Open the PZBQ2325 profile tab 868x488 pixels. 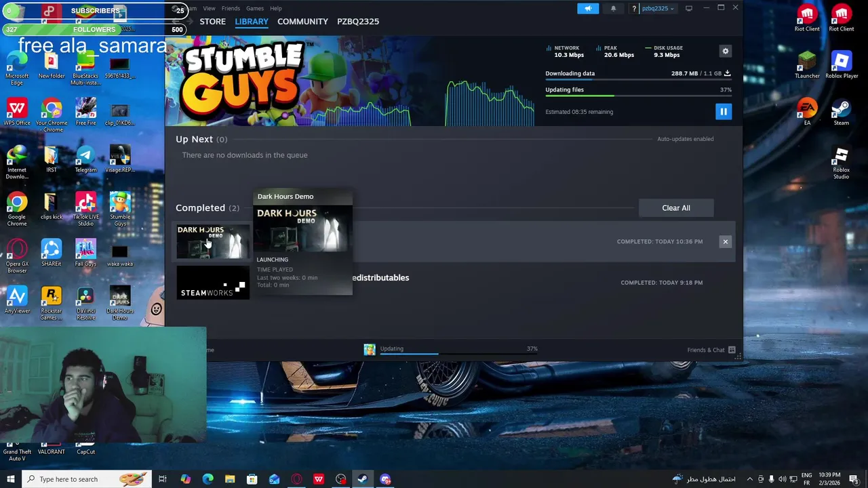358,22
